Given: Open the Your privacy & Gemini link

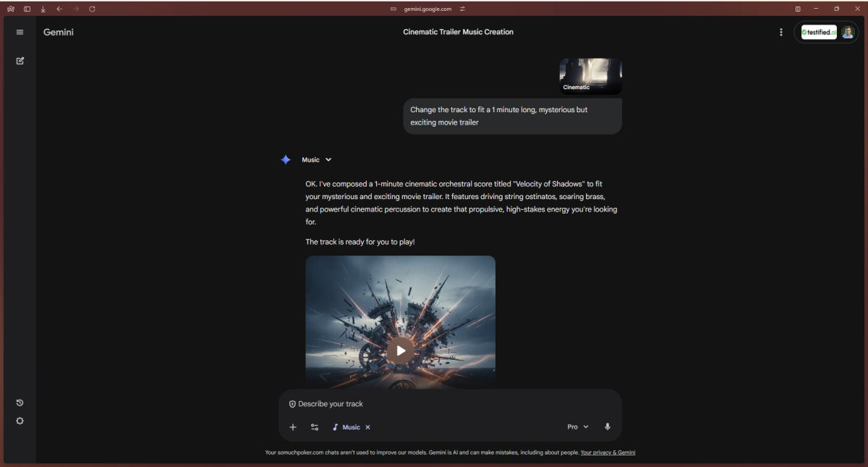Looking at the screenshot, I should pyautogui.click(x=608, y=453).
